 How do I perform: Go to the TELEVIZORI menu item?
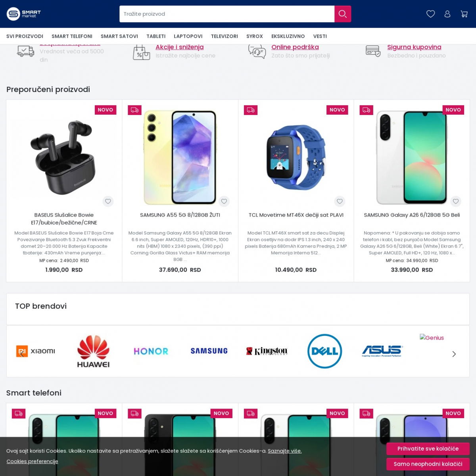click(x=225, y=36)
